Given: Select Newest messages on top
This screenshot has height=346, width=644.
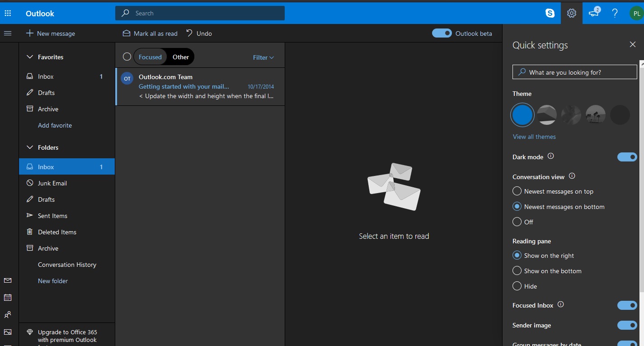Looking at the screenshot, I should tap(517, 191).
